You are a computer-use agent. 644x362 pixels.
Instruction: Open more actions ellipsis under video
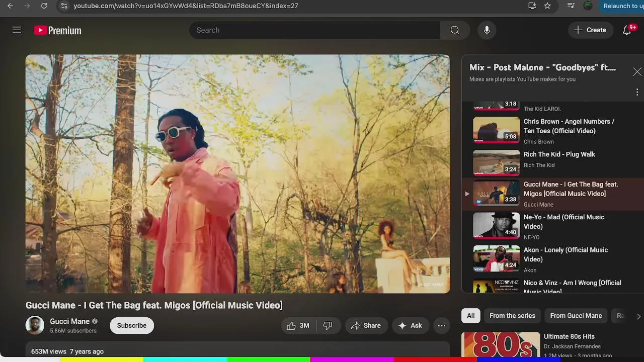point(441,325)
